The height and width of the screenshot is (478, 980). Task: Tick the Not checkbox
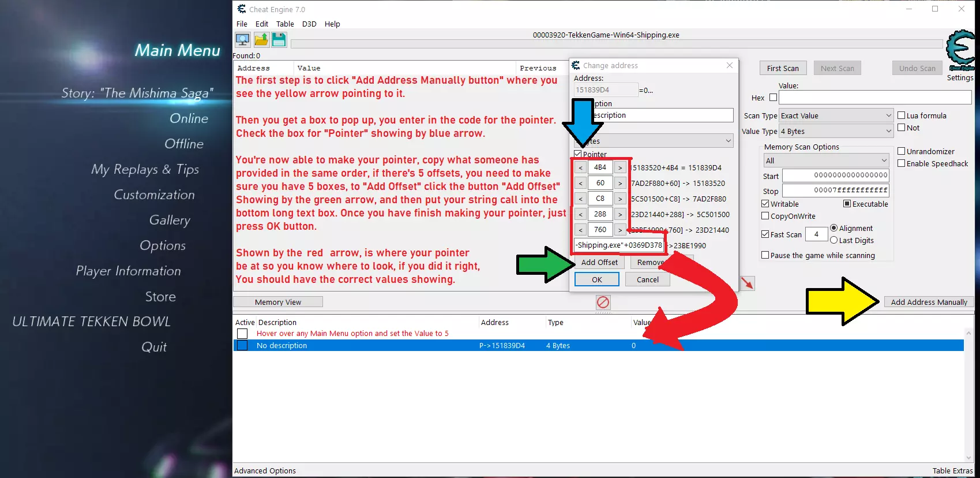pyautogui.click(x=901, y=128)
